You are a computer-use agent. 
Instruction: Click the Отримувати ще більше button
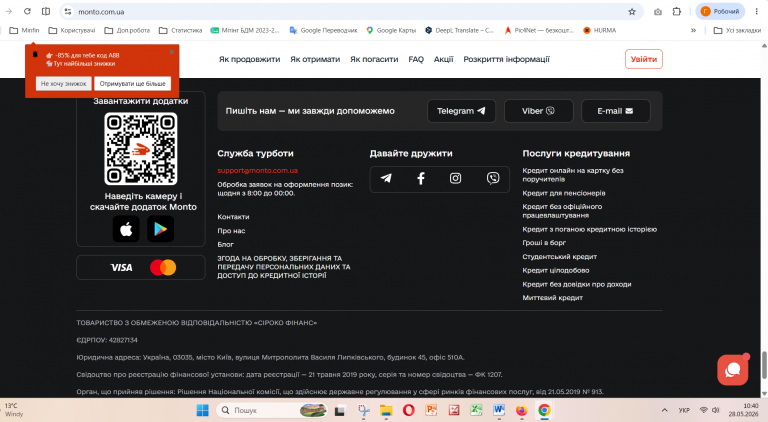click(x=132, y=84)
